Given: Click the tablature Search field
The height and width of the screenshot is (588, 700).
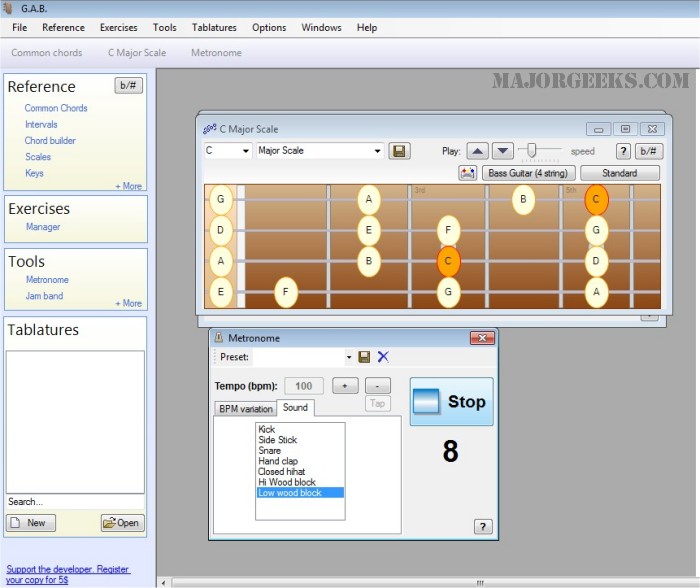Looking at the screenshot, I should click(x=75, y=502).
